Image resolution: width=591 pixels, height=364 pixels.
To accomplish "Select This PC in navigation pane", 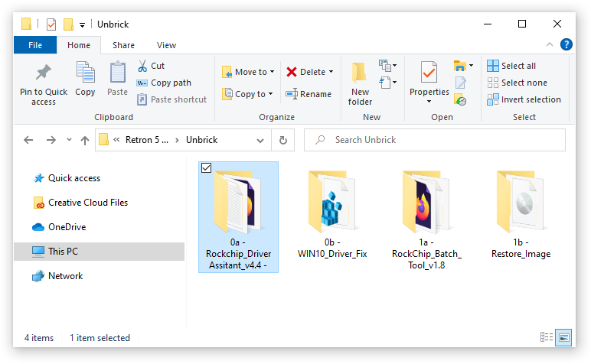I will [99, 252].
